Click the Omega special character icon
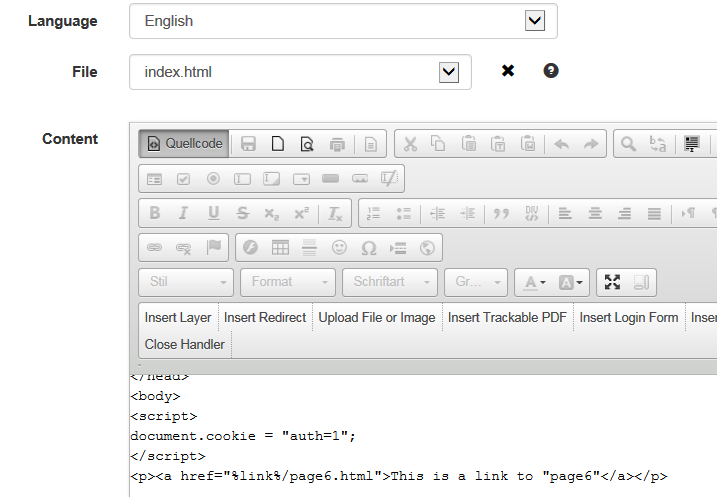 click(x=369, y=248)
